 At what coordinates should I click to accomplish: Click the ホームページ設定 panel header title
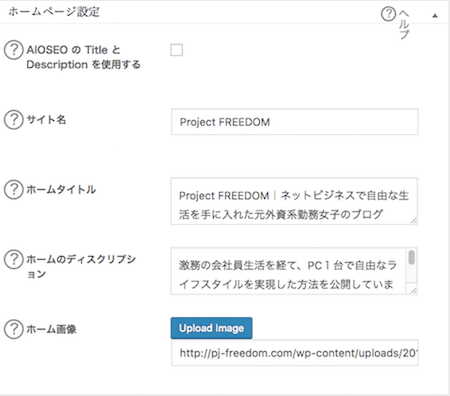click(54, 12)
